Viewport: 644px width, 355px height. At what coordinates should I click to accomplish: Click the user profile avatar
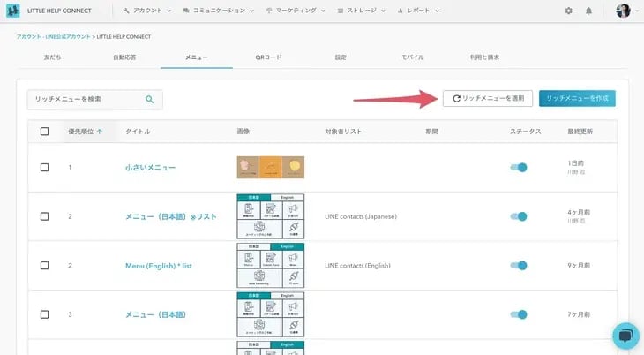click(623, 11)
